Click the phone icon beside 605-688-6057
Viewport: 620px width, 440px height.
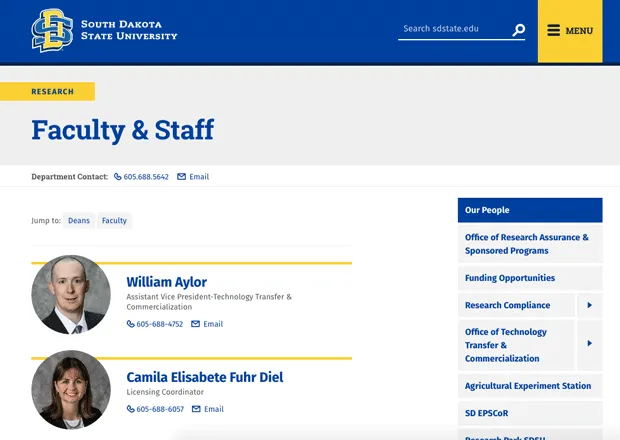point(130,409)
